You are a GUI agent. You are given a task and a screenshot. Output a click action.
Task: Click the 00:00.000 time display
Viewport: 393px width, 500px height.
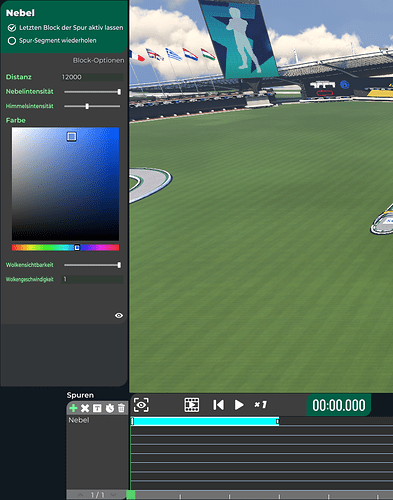(x=339, y=405)
